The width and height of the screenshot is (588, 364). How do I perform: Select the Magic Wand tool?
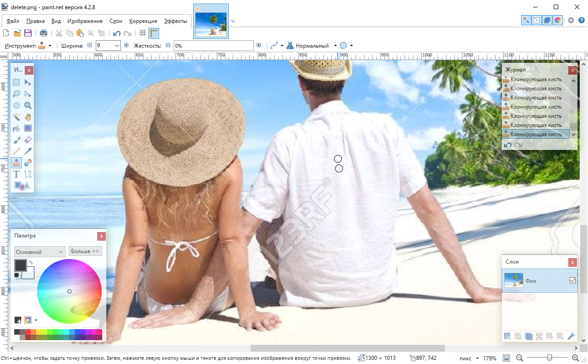tap(16, 117)
